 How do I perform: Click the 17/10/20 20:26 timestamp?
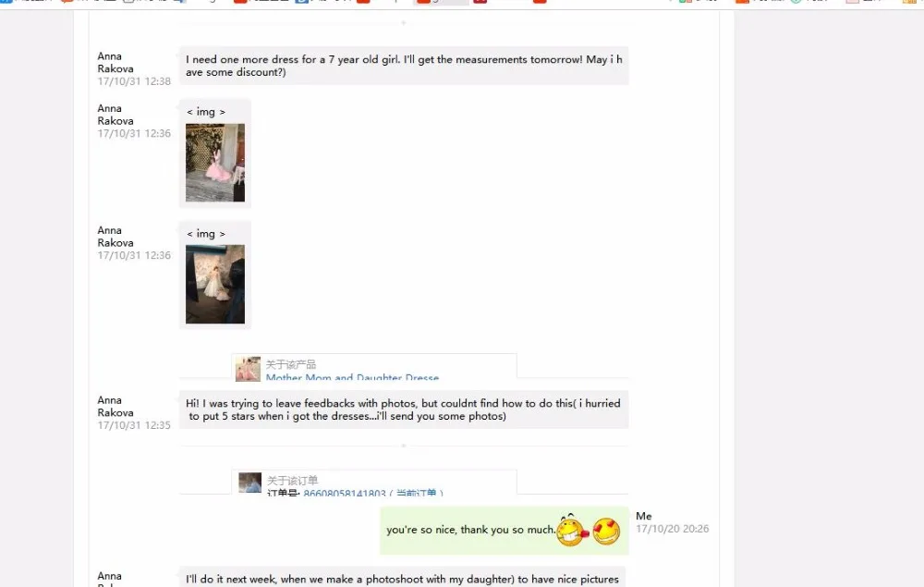tap(673, 529)
